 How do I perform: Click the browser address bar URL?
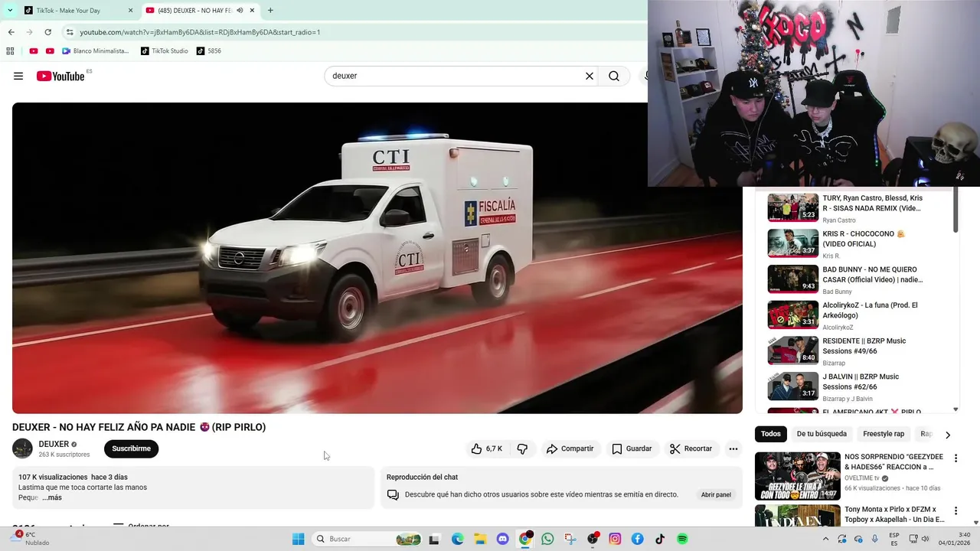coord(200,32)
